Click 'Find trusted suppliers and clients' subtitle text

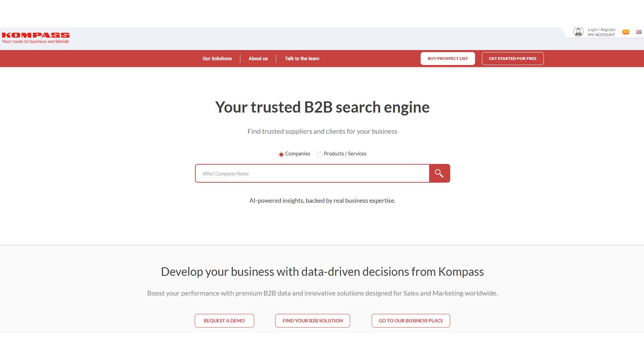click(322, 131)
